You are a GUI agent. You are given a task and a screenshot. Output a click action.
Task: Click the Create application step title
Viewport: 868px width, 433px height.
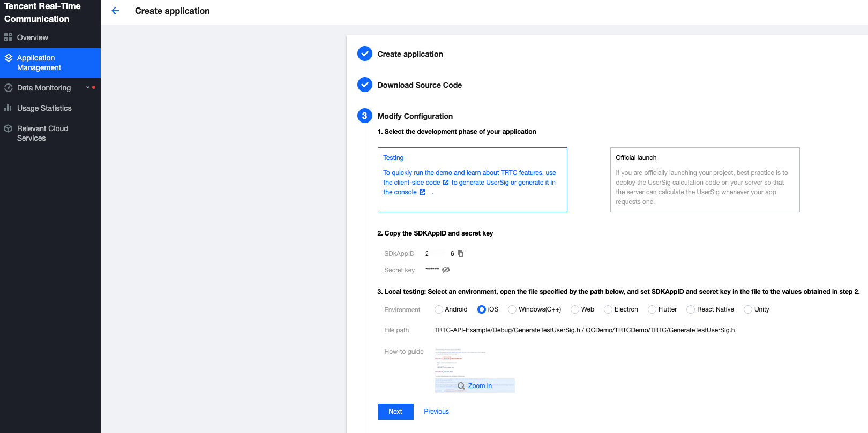(410, 54)
